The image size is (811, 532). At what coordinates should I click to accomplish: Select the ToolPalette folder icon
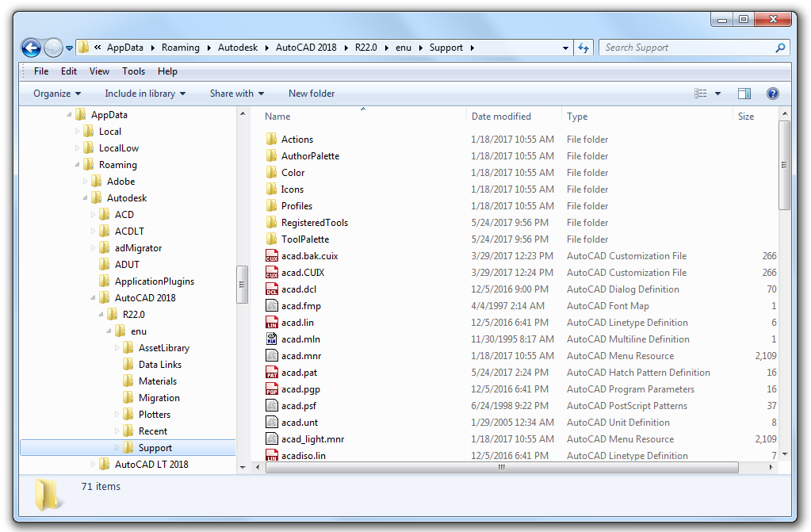pyautogui.click(x=272, y=239)
